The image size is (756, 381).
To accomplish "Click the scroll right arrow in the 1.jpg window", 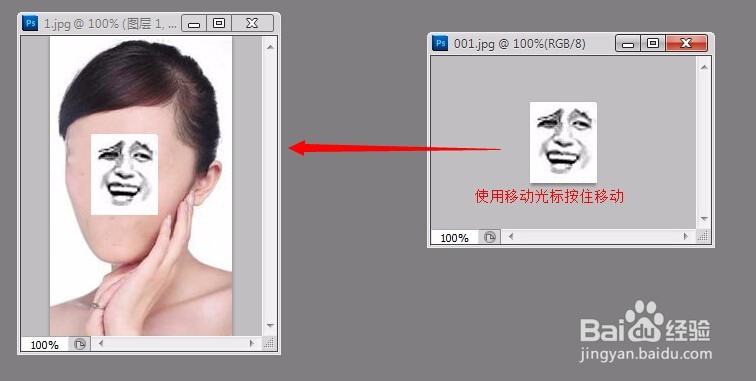I will point(252,343).
